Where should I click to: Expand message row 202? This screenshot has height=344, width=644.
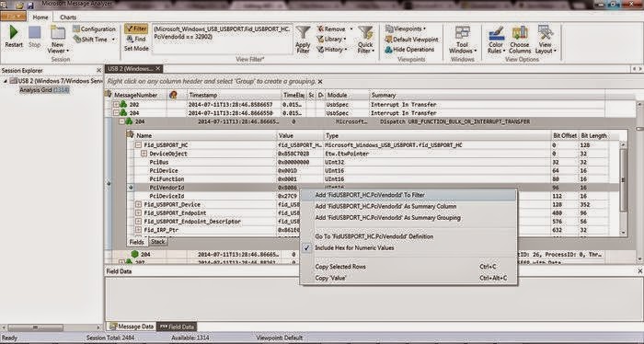point(116,105)
